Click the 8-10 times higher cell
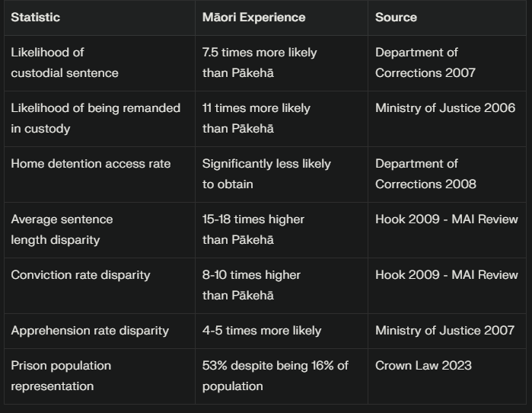The image size is (532, 413). point(251,285)
